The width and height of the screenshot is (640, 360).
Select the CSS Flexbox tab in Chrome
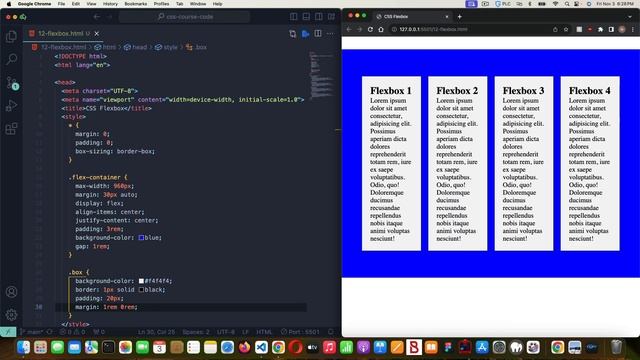pyautogui.click(x=412, y=17)
